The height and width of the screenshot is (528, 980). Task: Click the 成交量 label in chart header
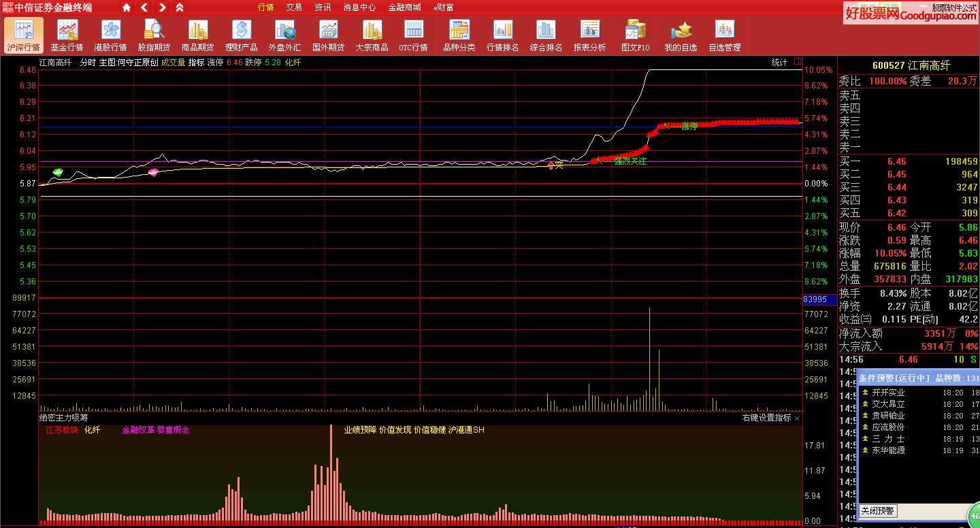(x=173, y=62)
